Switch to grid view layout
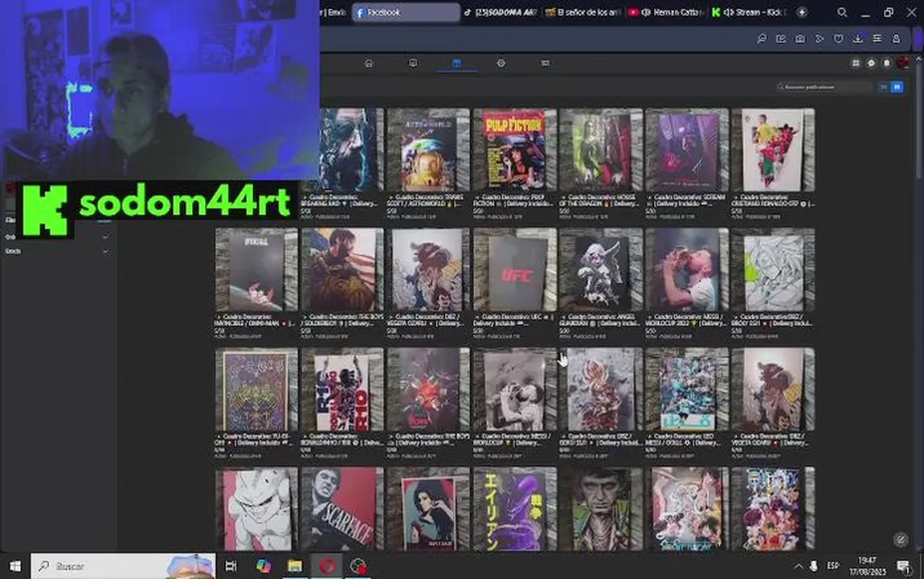 pyautogui.click(x=897, y=88)
